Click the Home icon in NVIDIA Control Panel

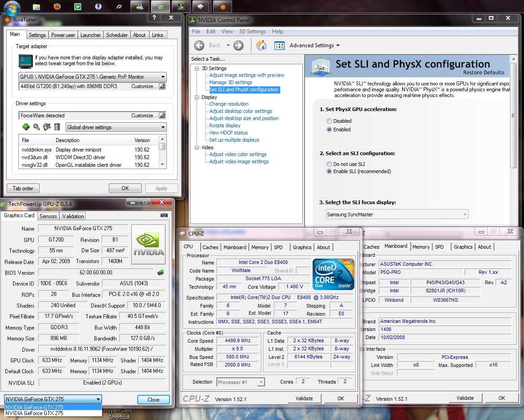click(261, 45)
